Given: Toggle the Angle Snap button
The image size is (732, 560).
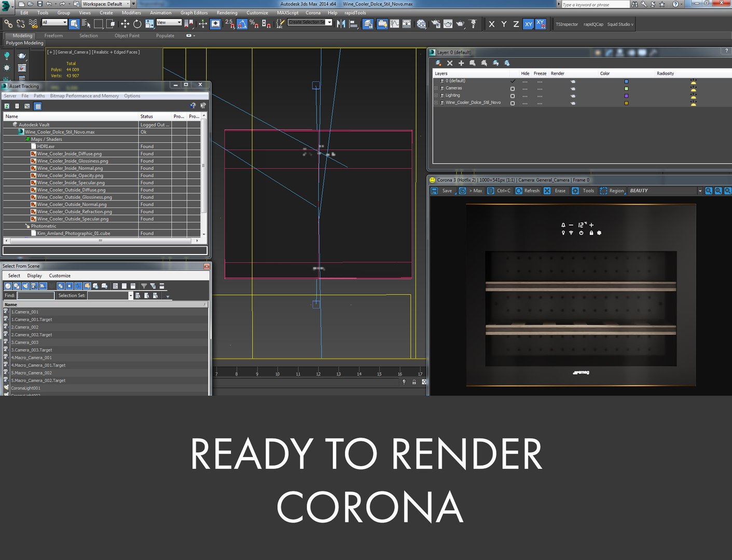Looking at the screenshot, I should [x=242, y=24].
